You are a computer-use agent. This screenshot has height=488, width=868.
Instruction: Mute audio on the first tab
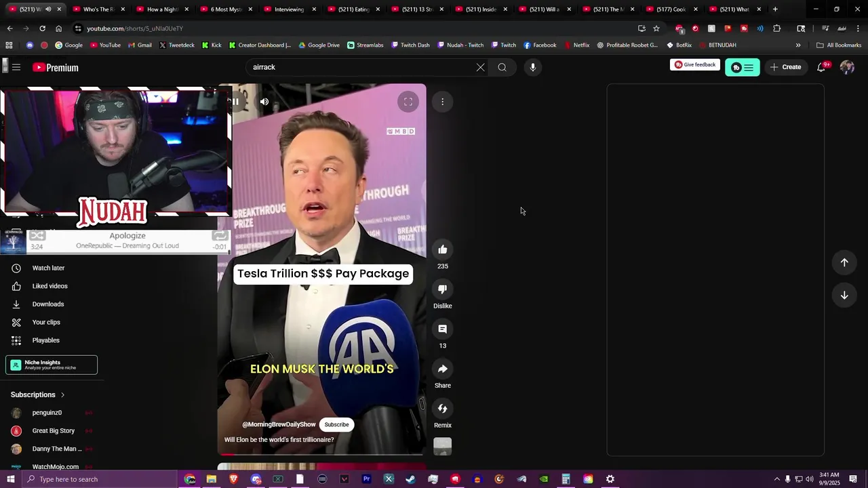pyautogui.click(x=48, y=9)
